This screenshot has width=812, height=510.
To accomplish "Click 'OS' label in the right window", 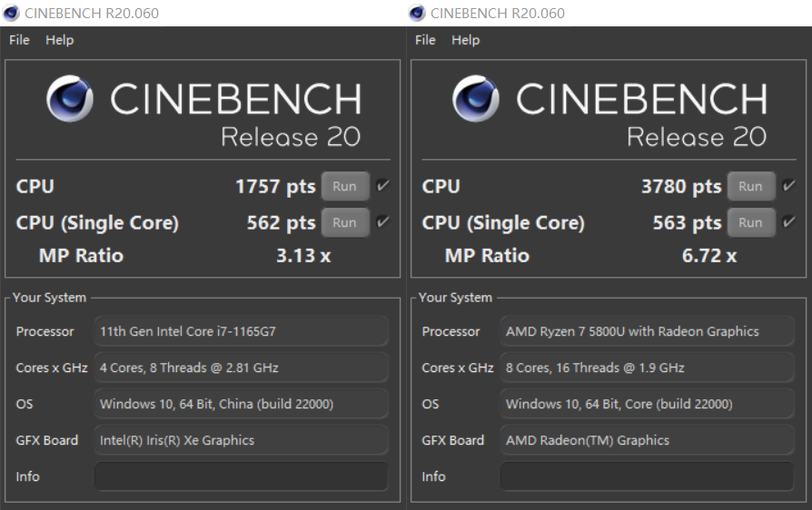I will pyautogui.click(x=431, y=404).
